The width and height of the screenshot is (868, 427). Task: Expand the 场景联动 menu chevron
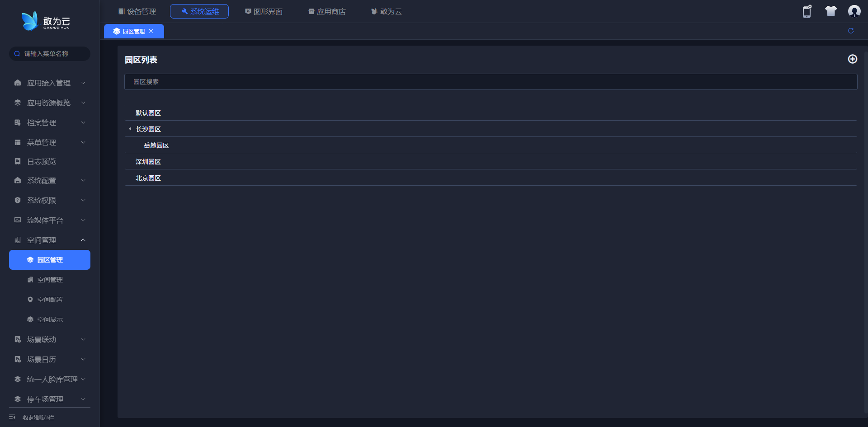(x=83, y=339)
